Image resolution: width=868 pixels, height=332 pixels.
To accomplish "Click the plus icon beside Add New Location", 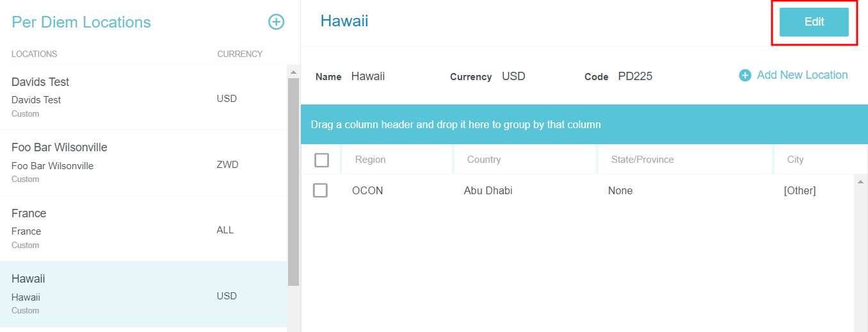I will tap(745, 76).
